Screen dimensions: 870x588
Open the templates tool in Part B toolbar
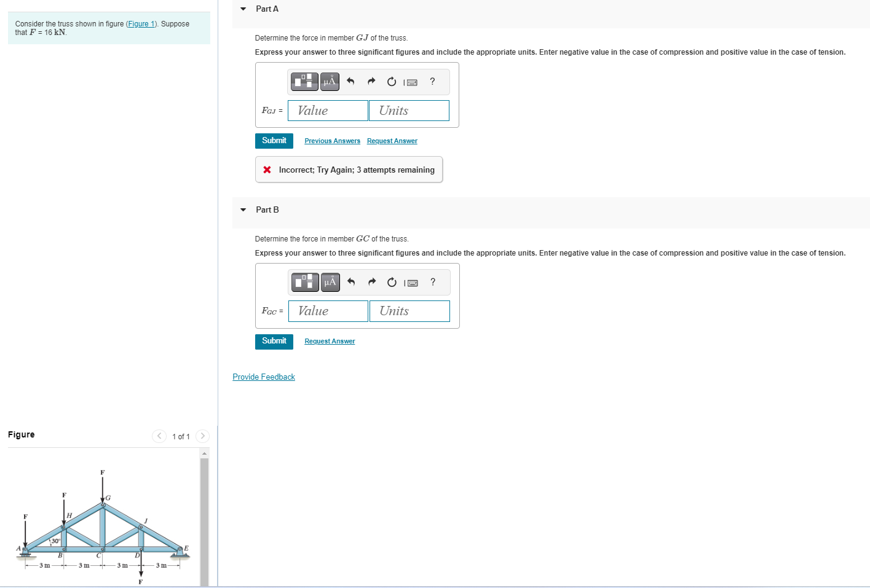305,282
